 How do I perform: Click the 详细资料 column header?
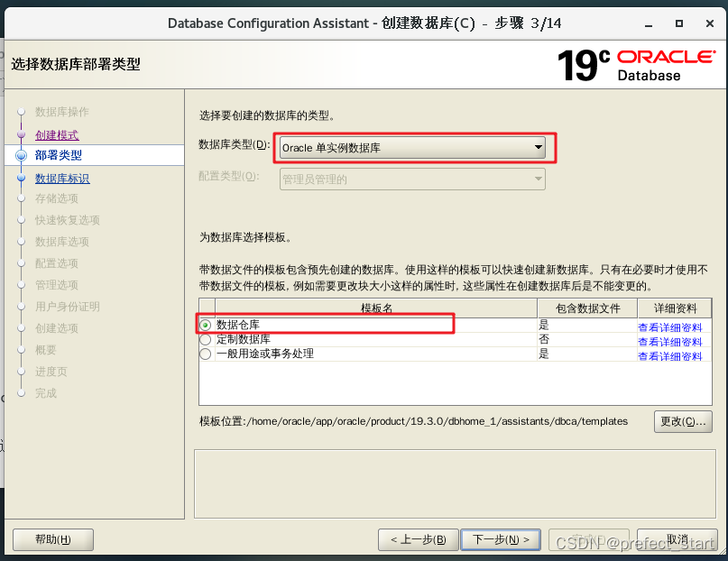click(x=675, y=308)
